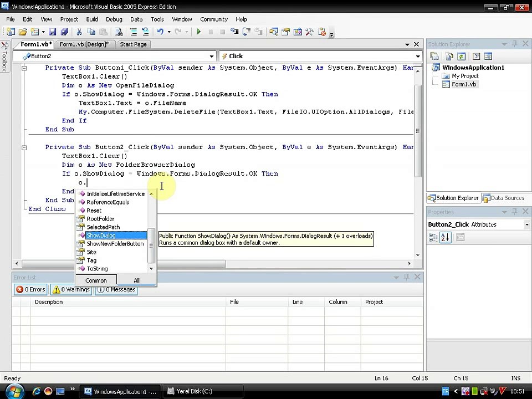Open the Debug menu

[x=114, y=19]
